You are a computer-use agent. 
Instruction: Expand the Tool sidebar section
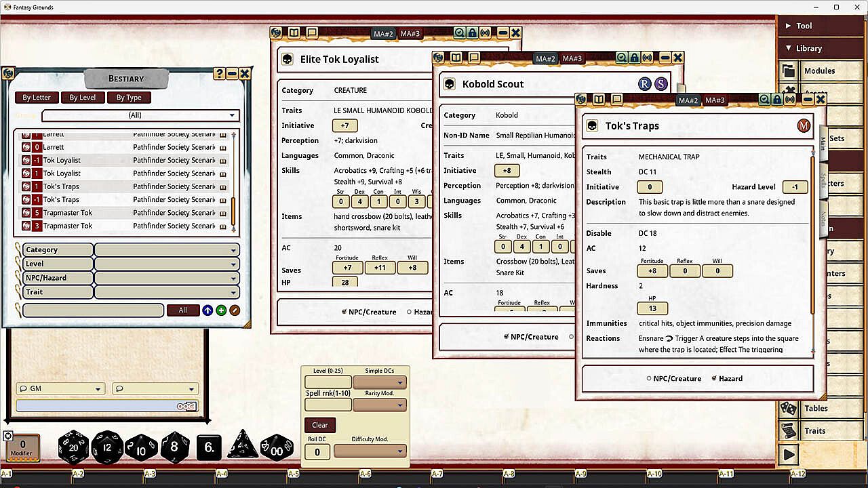pyautogui.click(x=821, y=26)
